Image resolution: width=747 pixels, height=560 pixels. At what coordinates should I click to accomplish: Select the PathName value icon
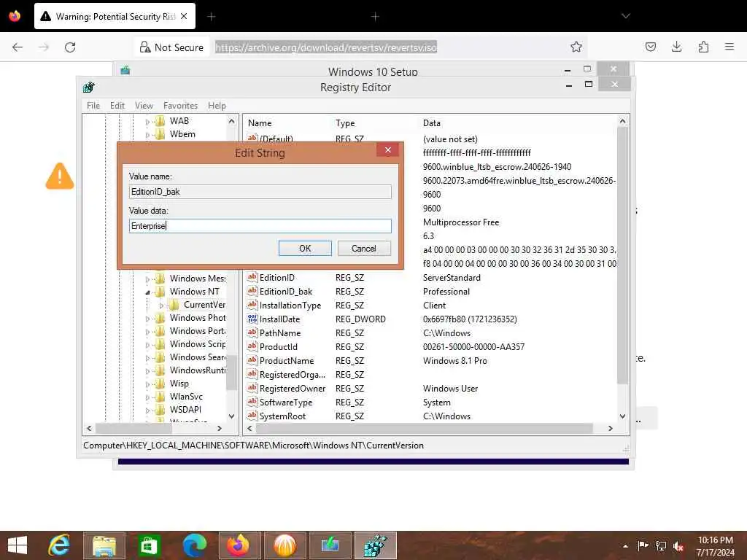pyautogui.click(x=252, y=332)
